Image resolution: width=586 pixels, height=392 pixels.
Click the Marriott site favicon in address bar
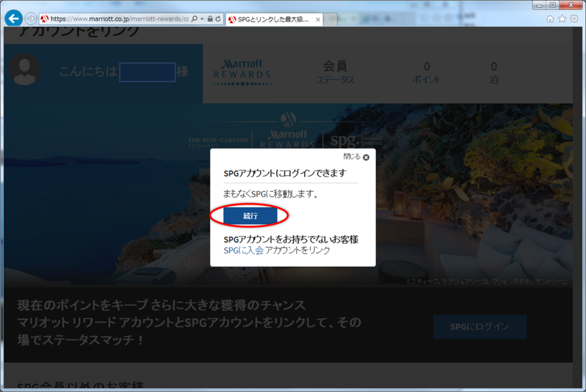45,19
